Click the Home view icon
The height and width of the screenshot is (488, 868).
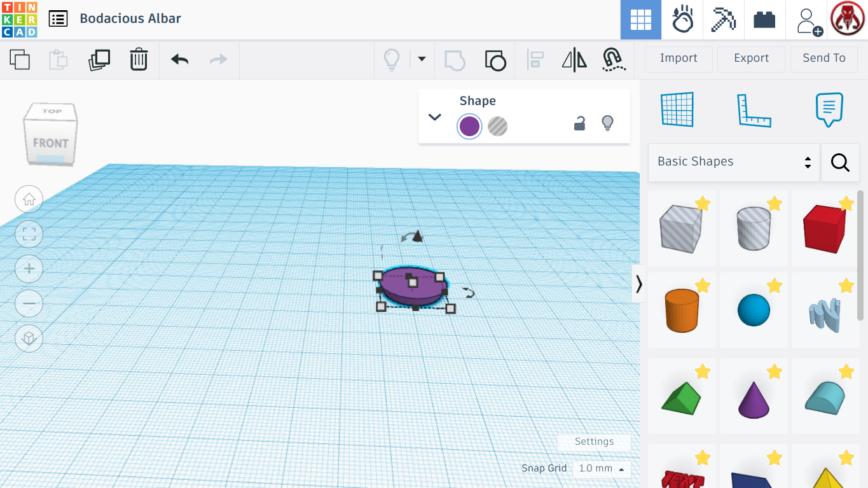pyautogui.click(x=29, y=199)
